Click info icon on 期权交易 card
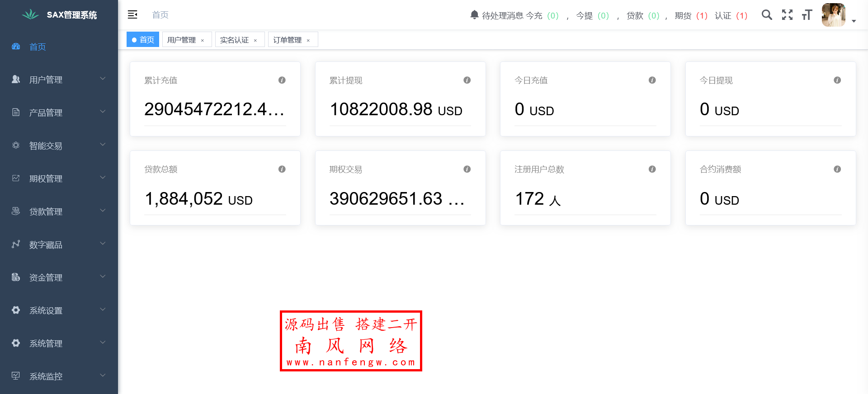Viewport: 868px width, 394px height. pyautogui.click(x=467, y=169)
